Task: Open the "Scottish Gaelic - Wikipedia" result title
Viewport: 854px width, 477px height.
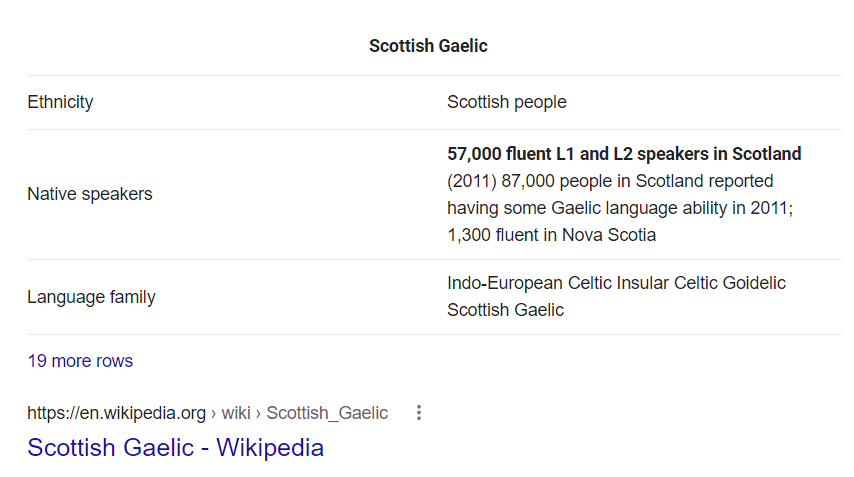Action: point(175,448)
